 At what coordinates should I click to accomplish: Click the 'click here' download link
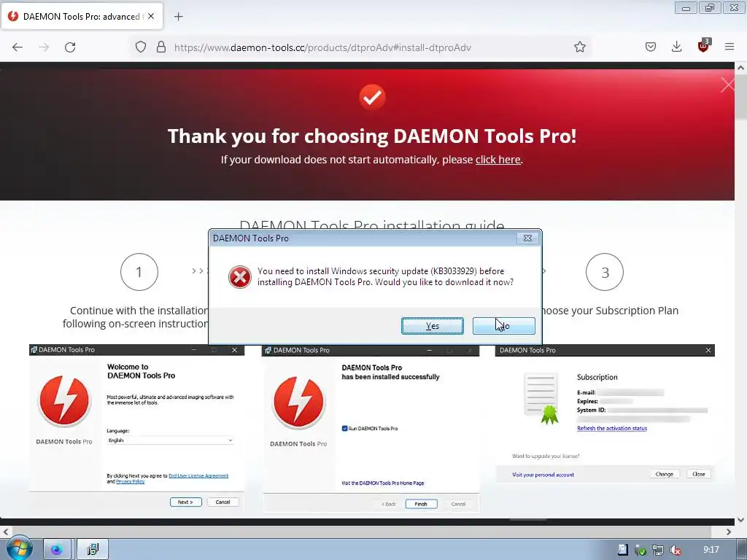(498, 160)
